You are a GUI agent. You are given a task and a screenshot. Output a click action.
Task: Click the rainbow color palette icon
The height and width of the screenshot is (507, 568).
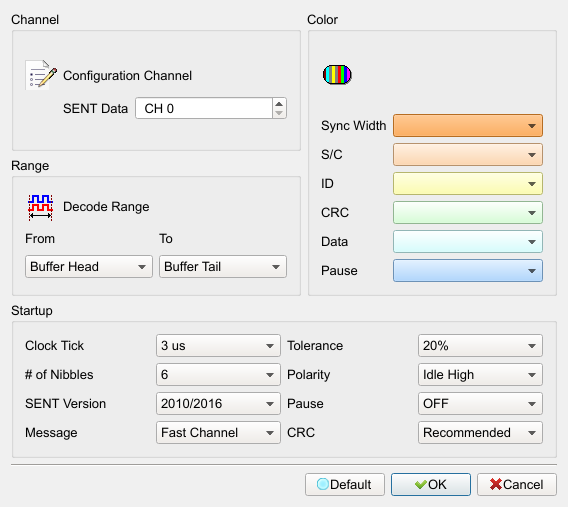pos(337,75)
